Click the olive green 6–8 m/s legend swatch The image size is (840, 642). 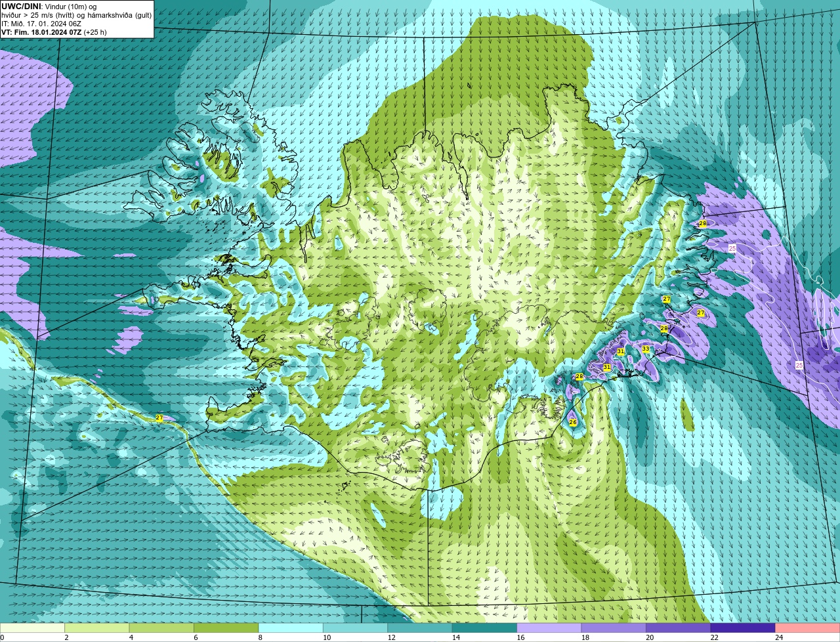(x=226, y=628)
